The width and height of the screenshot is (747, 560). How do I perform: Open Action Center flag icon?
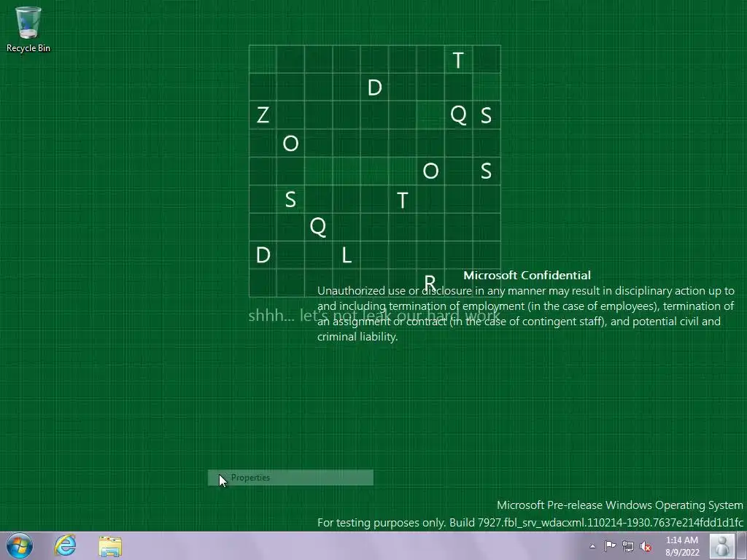coord(610,546)
